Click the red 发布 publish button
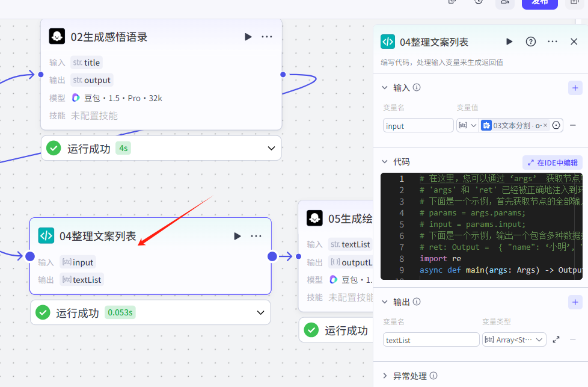The height and width of the screenshot is (387, 588). pos(539,3)
